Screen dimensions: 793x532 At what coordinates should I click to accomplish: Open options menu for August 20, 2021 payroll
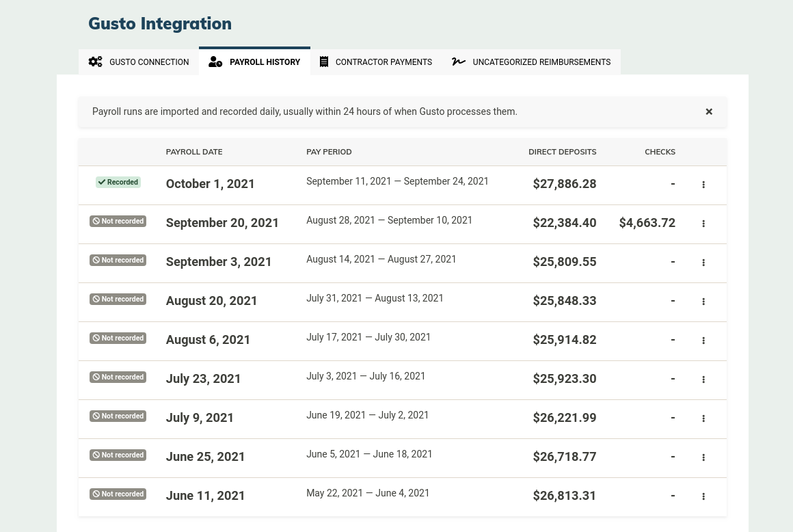703,302
